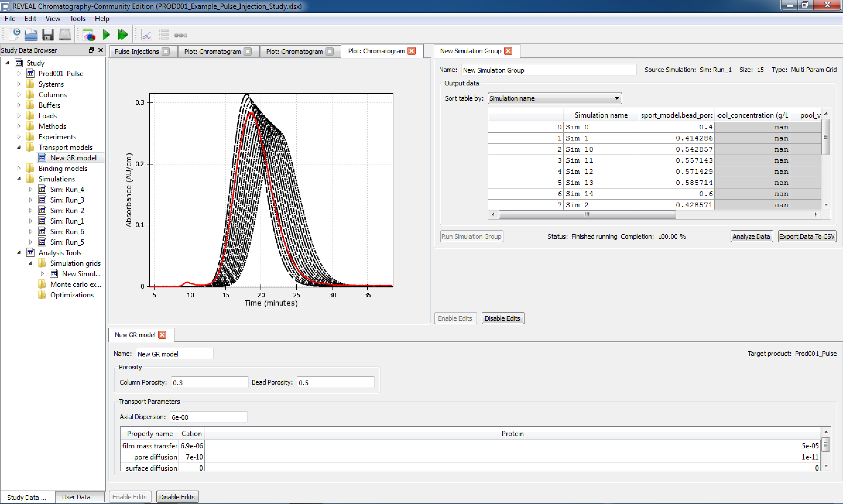Click the bulleted list toolbar icon
The height and width of the screenshot is (504, 843).
tap(164, 35)
